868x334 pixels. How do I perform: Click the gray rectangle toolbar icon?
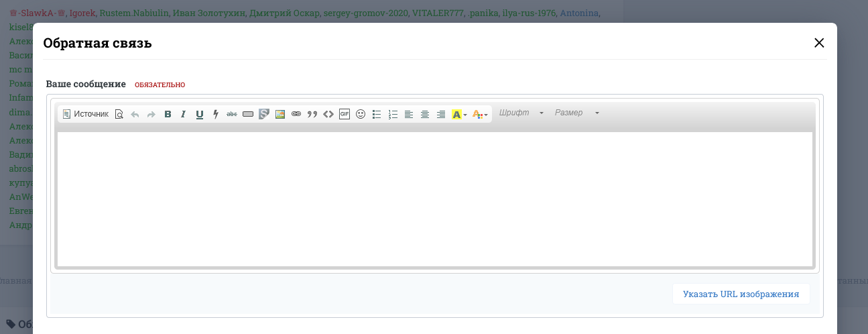click(x=248, y=114)
